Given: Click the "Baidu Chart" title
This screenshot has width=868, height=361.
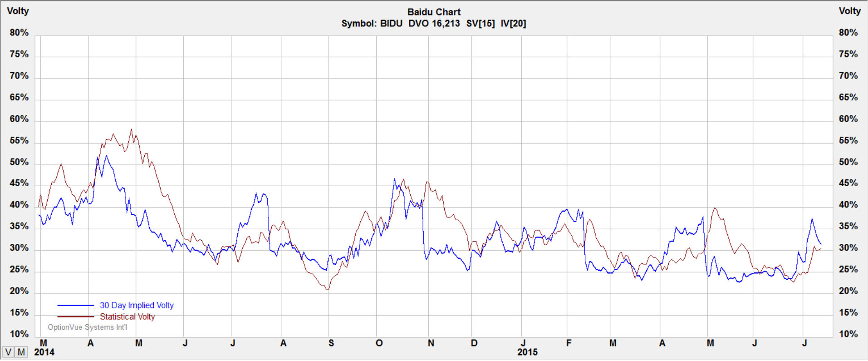Looking at the screenshot, I should (x=434, y=12).
